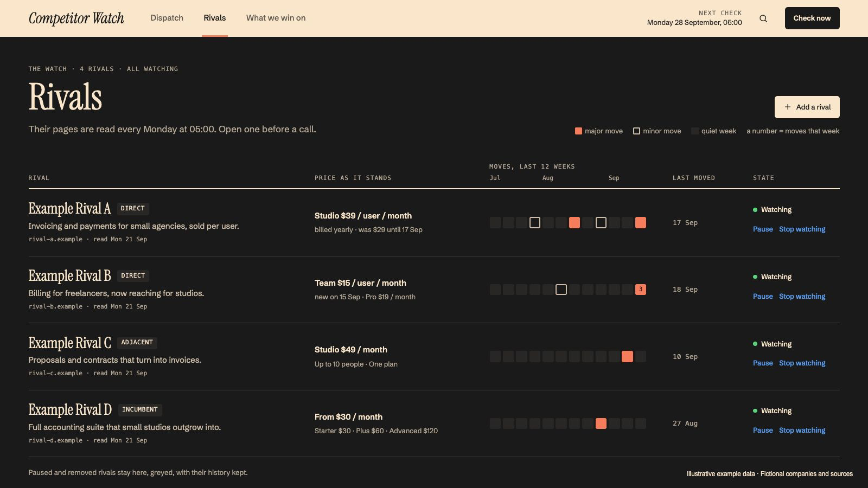This screenshot has height=488, width=868.
Task: Click the price 'From $30 / month'
Action: tap(348, 417)
